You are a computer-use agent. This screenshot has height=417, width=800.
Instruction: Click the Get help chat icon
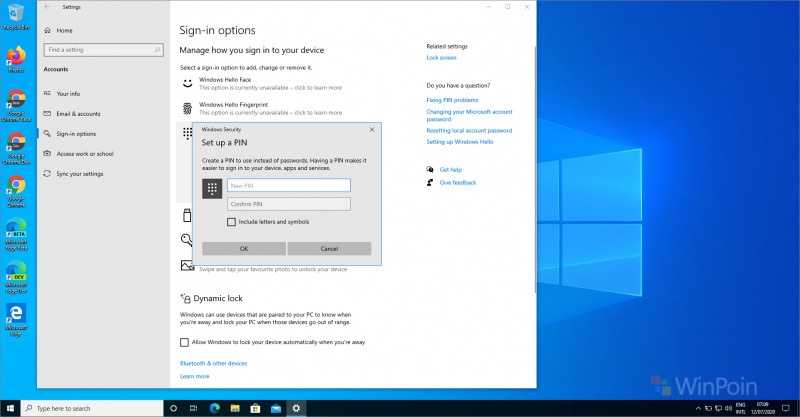[x=430, y=169]
